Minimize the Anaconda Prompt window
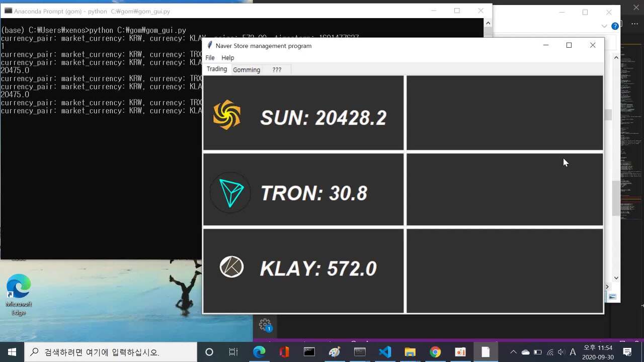The height and width of the screenshot is (362, 644). point(434,11)
